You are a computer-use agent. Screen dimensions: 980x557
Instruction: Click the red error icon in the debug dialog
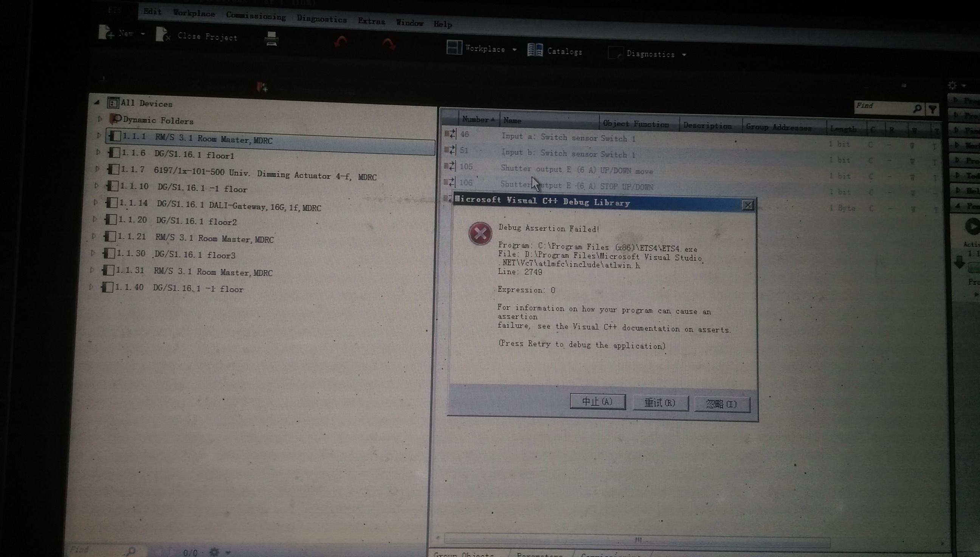480,233
